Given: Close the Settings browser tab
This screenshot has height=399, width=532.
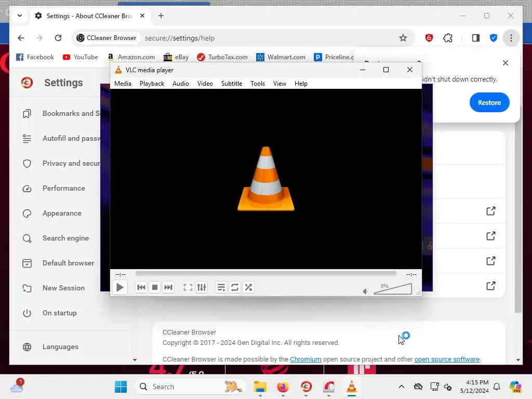Looking at the screenshot, I should [142, 16].
